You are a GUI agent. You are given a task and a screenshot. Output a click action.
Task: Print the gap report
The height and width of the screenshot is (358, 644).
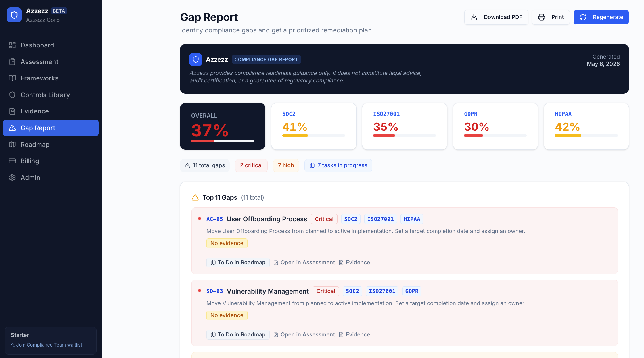click(551, 17)
